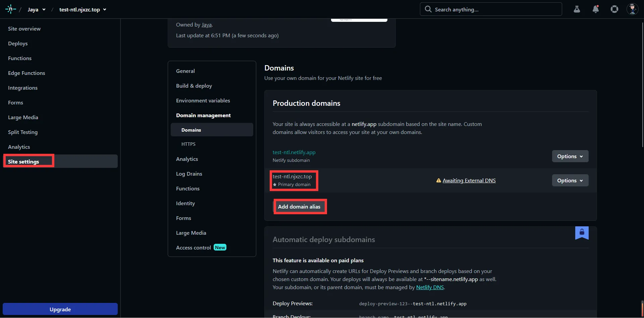This screenshot has height=318, width=644.
Task: Open Forms in the left sidebar
Action: (15, 103)
